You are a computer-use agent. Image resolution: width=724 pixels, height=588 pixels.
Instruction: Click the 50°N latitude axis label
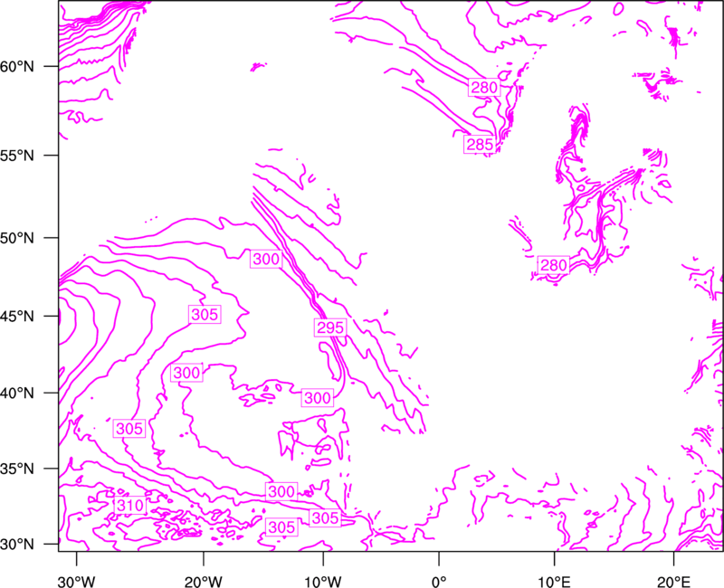(17, 238)
